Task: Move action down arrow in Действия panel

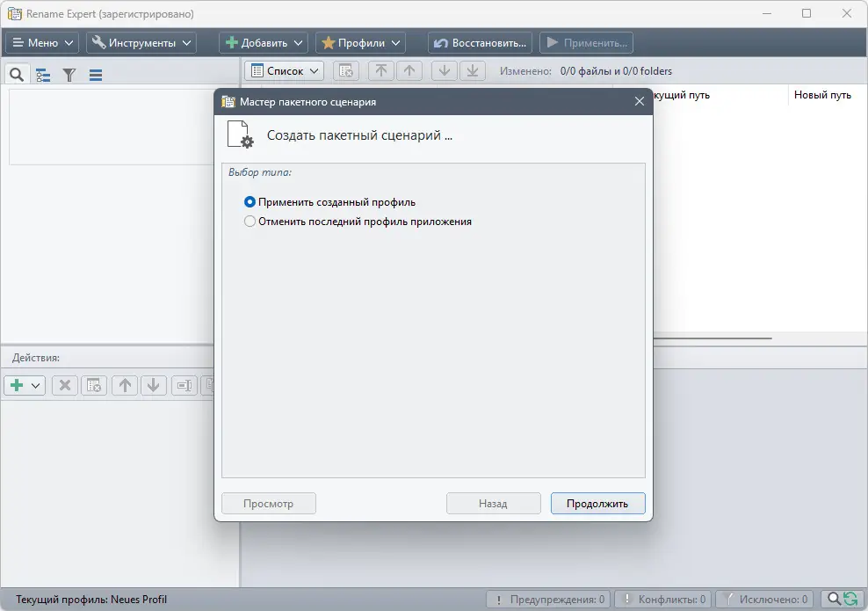Action: click(x=154, y=385)
